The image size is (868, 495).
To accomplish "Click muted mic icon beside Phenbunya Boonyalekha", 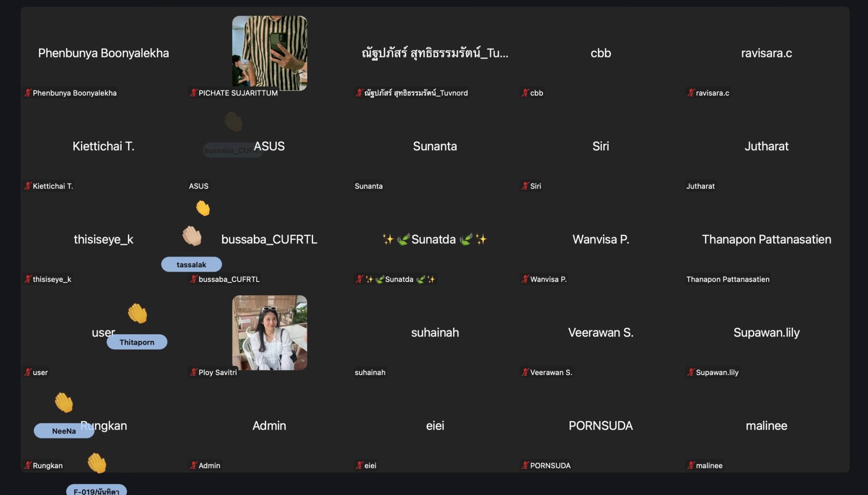I will [28, 93].
